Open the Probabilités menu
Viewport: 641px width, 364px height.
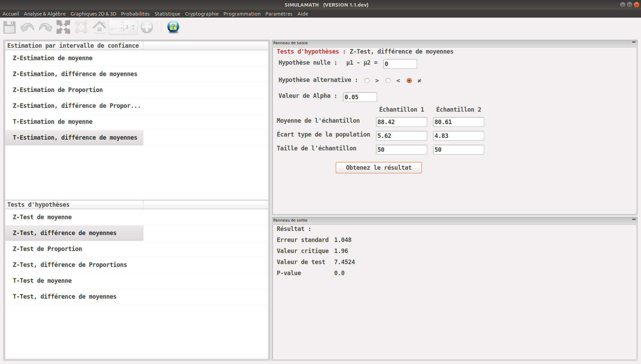[x=135, y=14]
